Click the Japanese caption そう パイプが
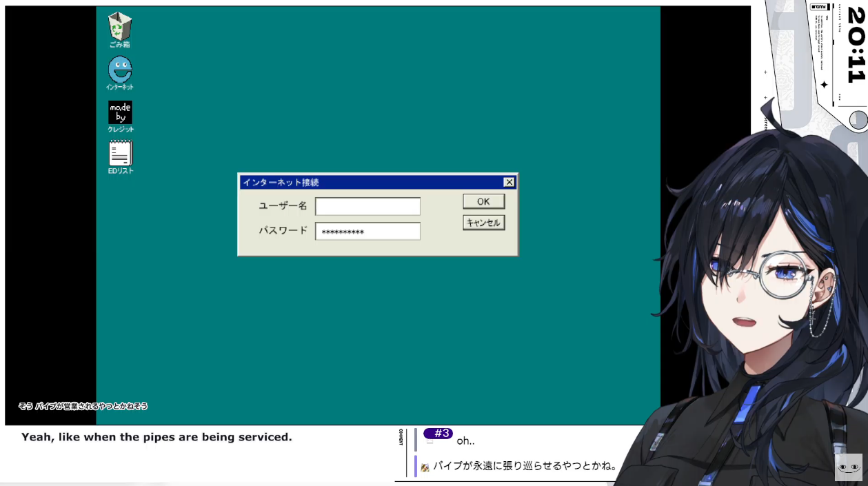 pos(83,406)
